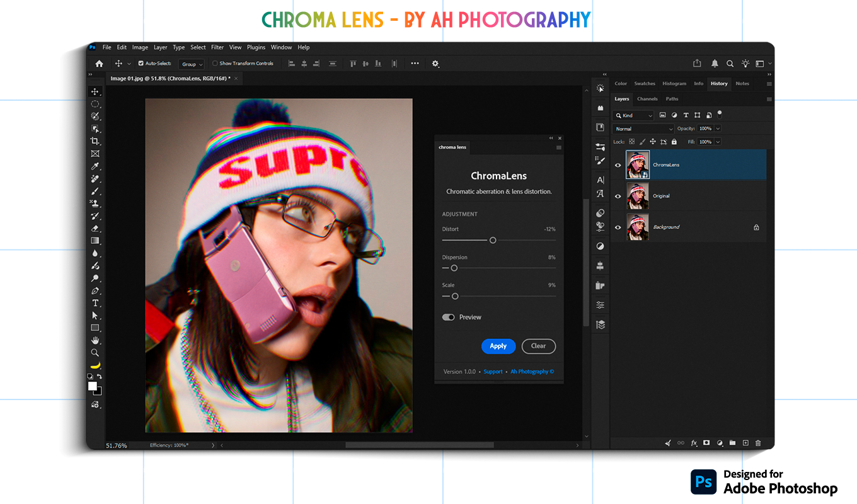
Task: Select the Hand tool
Action: click(95, 340)
